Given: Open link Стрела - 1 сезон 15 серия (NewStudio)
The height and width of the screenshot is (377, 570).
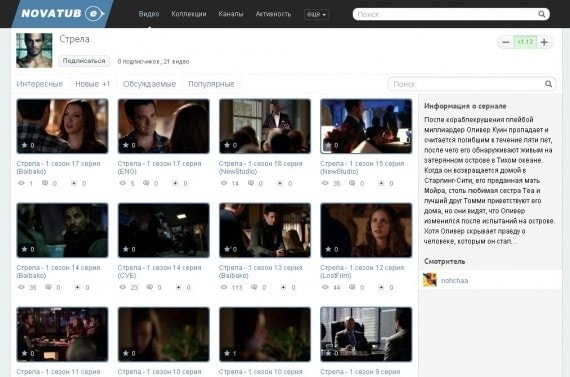Looking at the screenshot, I should (362, 167).
